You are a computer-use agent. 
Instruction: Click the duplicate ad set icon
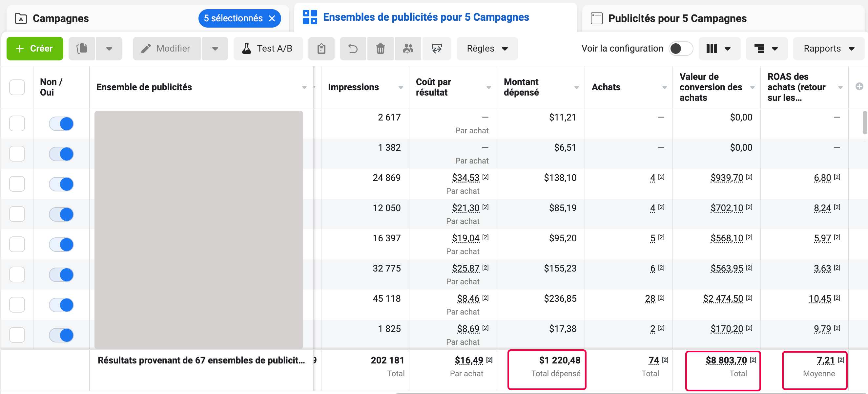pos(82,49)
